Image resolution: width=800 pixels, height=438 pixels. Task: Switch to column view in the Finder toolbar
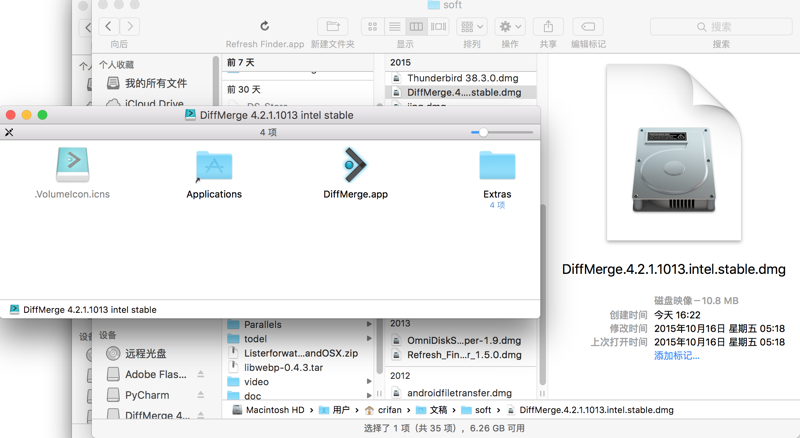tap(416, 26)
